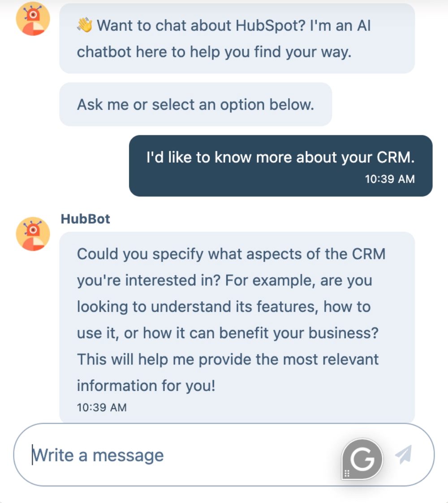Click the "HubBot" sender name label
Screen dimensions: 448x503
point(85,219)
